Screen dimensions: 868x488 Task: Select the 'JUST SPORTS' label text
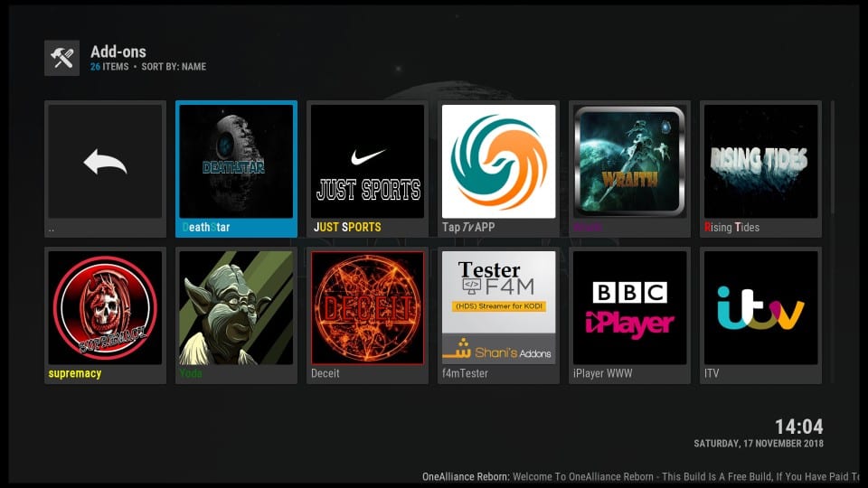[347, 227]
